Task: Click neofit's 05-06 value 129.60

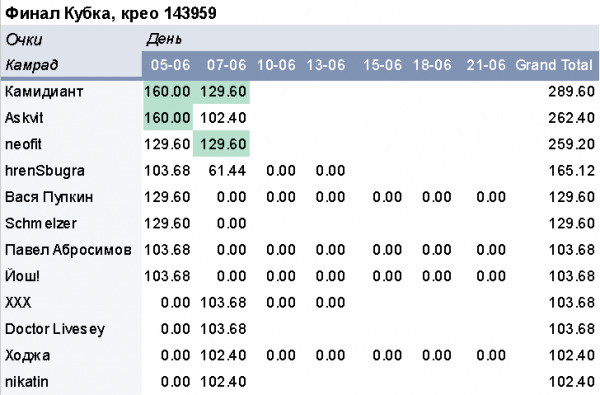Action: (x=167, y=144)
